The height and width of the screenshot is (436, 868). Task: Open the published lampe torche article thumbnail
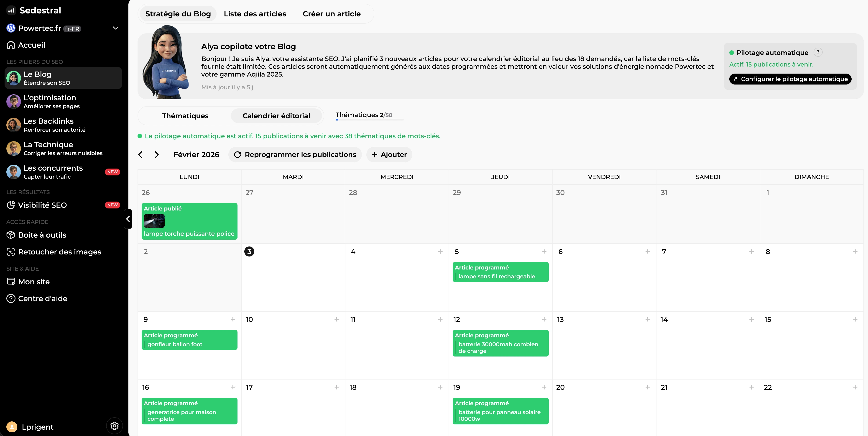[x=154, y=221]
